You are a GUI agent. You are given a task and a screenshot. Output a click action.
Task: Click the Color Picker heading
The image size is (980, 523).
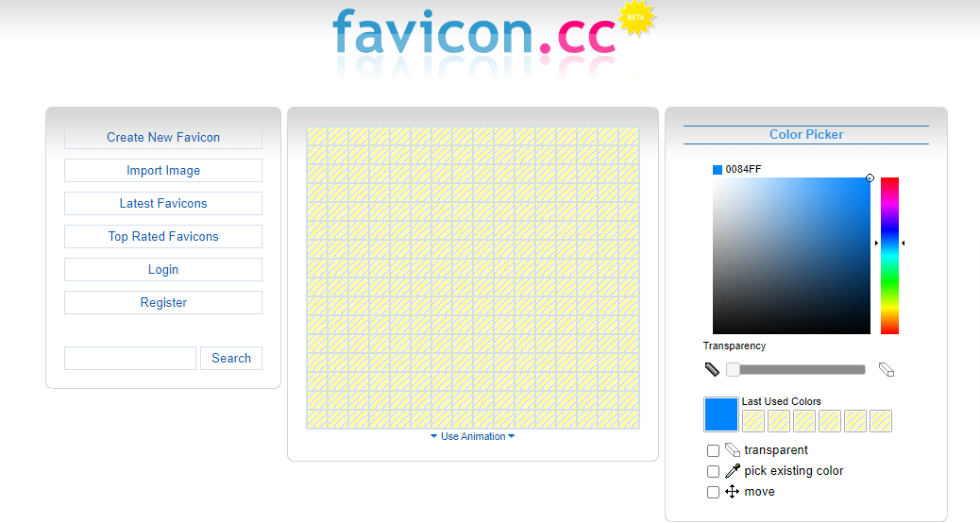point(806,135)
